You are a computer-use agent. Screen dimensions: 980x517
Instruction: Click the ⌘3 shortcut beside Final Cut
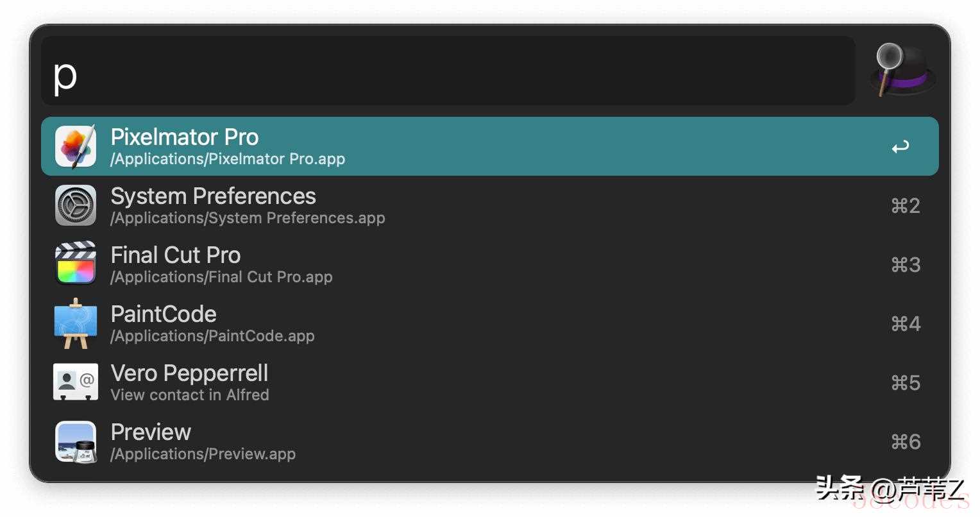906,265
